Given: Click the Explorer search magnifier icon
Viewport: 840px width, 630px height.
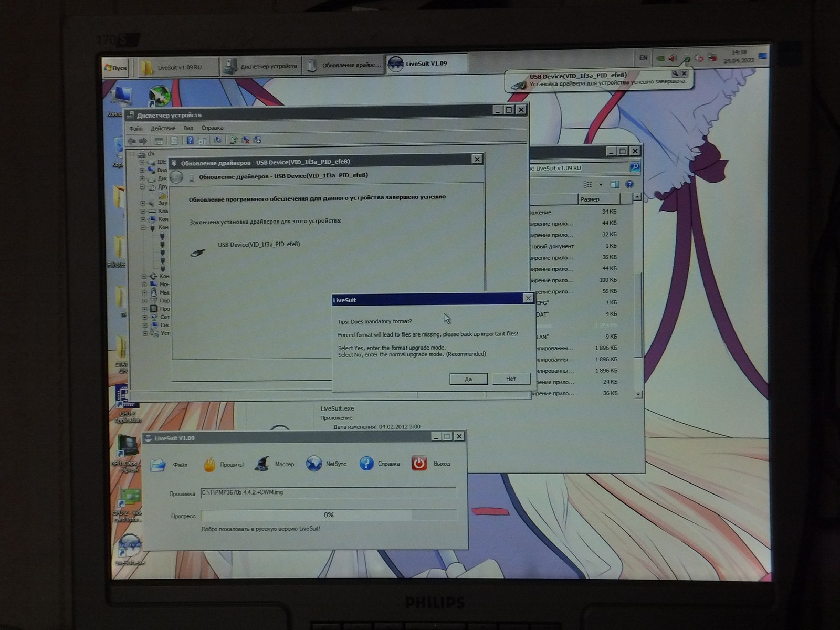Looking at the screenshot, I should point(635,167).
